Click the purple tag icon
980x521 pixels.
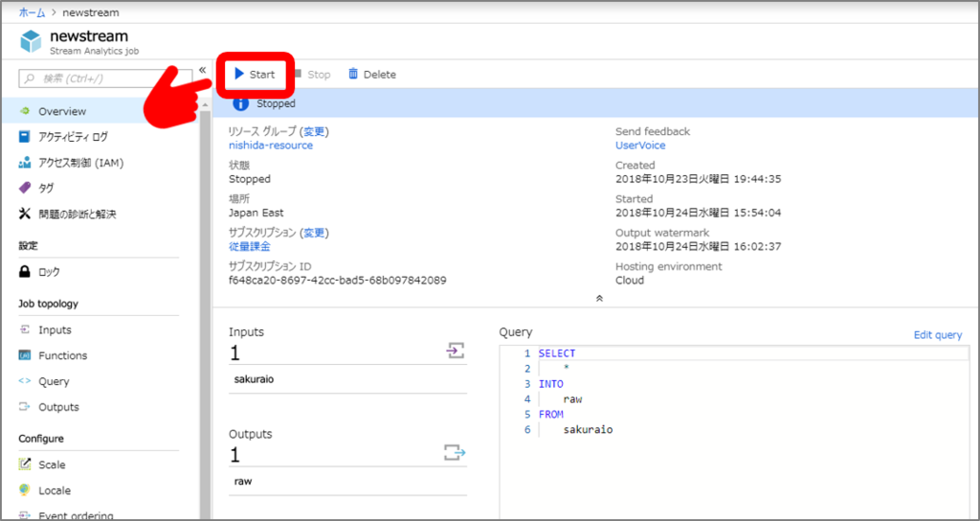(25, 188)
